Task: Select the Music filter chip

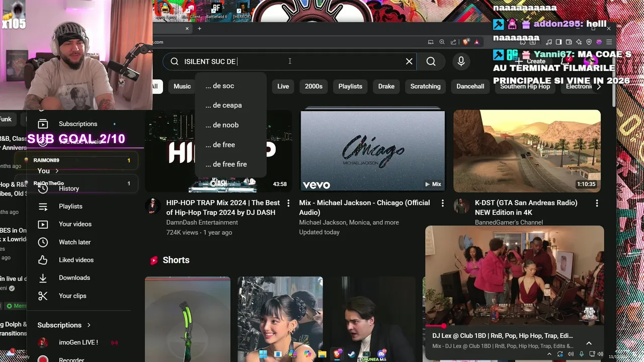Action: tap(182, 86)
